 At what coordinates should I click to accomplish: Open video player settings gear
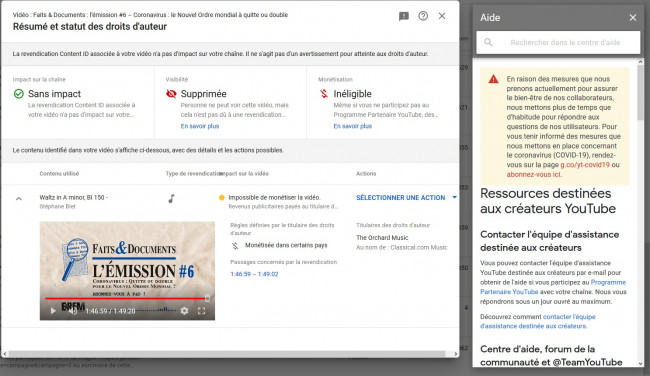coord(184,311)
